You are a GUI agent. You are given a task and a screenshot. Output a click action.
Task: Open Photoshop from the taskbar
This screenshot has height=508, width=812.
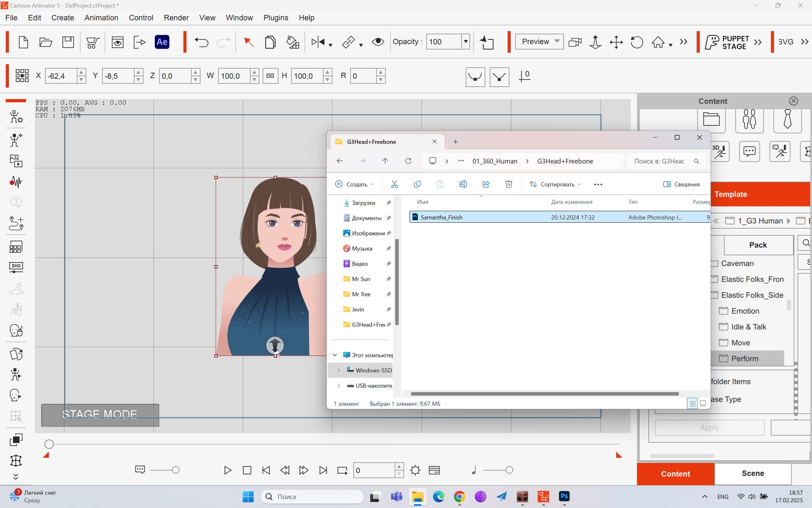(x=564, y=496)
